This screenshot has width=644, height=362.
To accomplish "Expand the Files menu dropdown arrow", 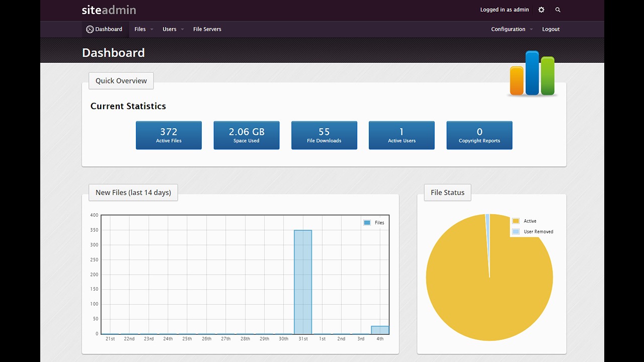I will [151, 30].
